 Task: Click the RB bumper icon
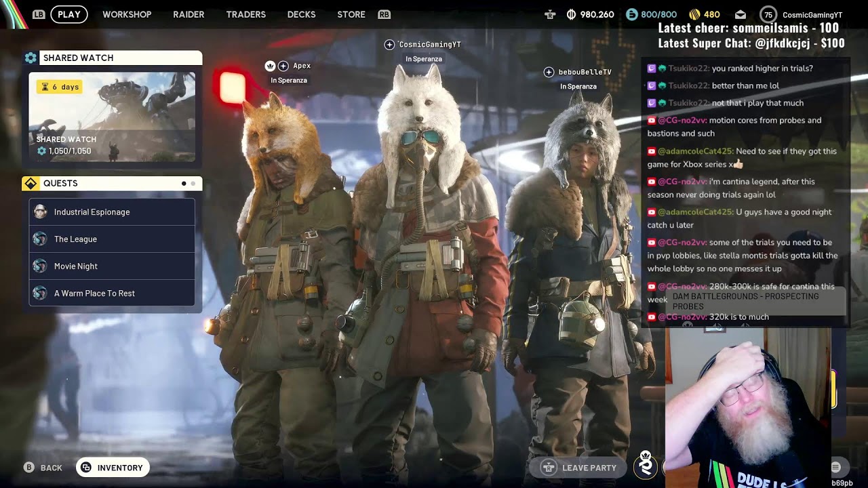pos(384,14)
